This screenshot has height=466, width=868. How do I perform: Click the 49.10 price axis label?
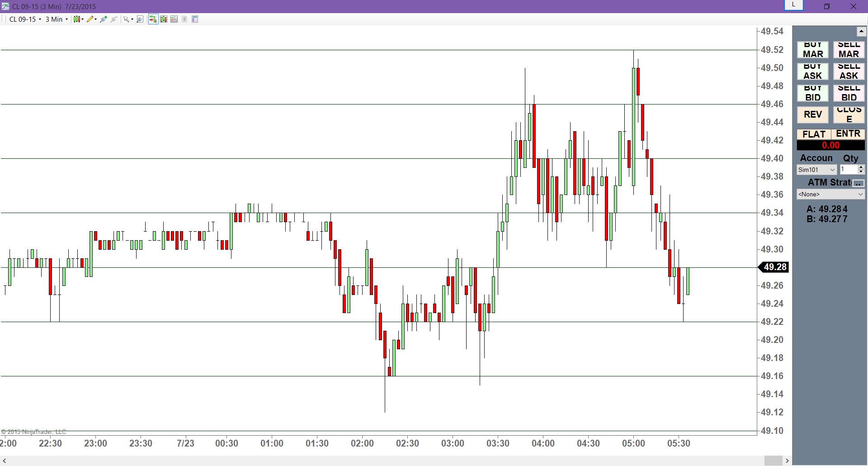click(x=772, y=431)
